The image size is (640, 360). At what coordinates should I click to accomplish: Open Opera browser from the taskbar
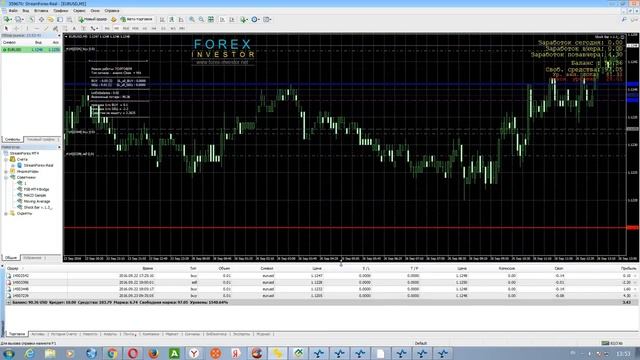133,353
